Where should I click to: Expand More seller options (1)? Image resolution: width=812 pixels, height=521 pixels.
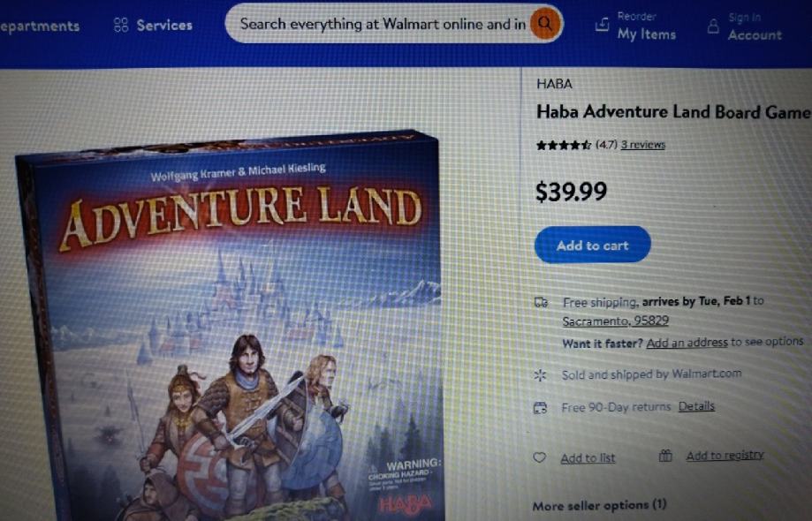point(599,505)
